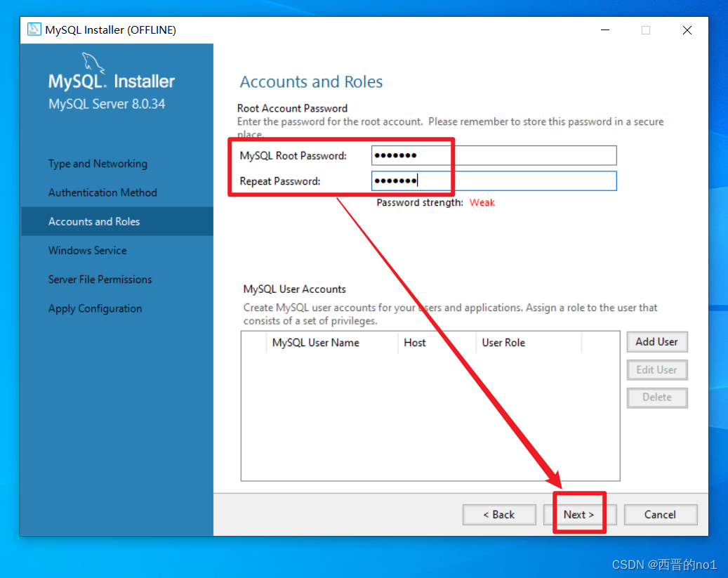Focus the Repeat Password field
728x578 pixels.
point(494,180)
